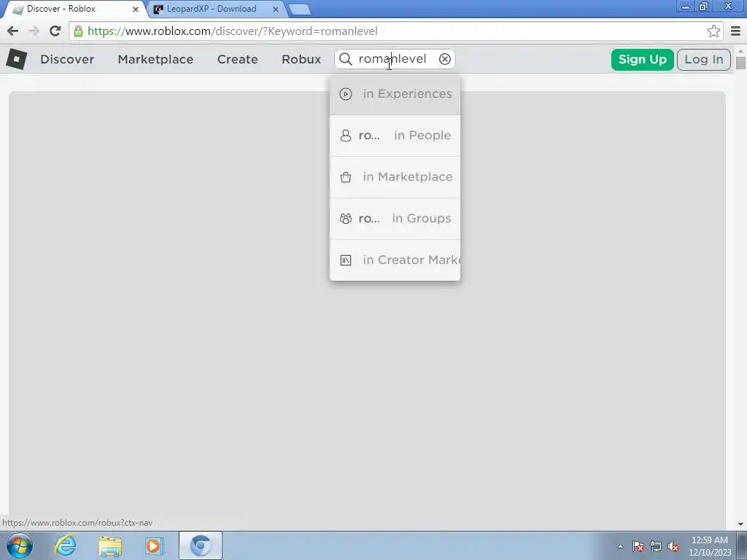The height and width of the screenshot is (560, 747).
Task: Open a new browser tab
Action: 300,9
